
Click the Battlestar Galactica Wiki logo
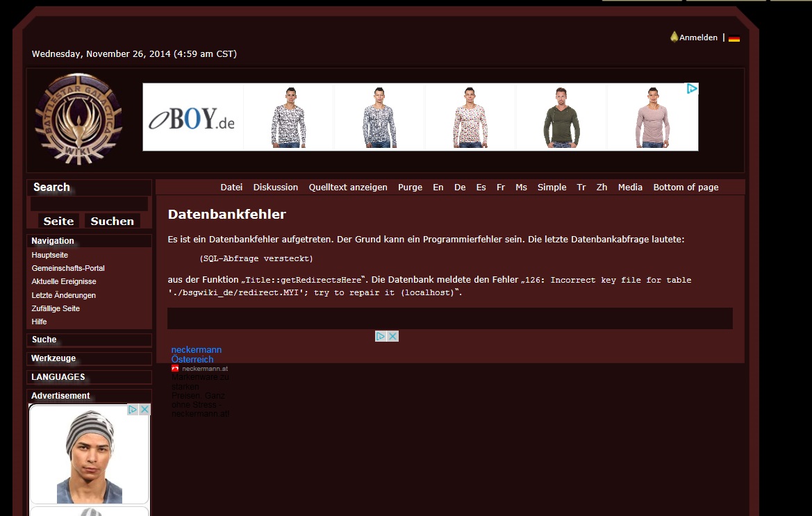78,119
